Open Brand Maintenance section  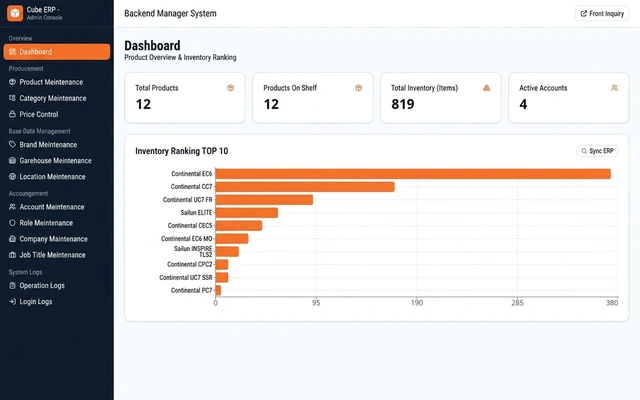tap(57, 144)
